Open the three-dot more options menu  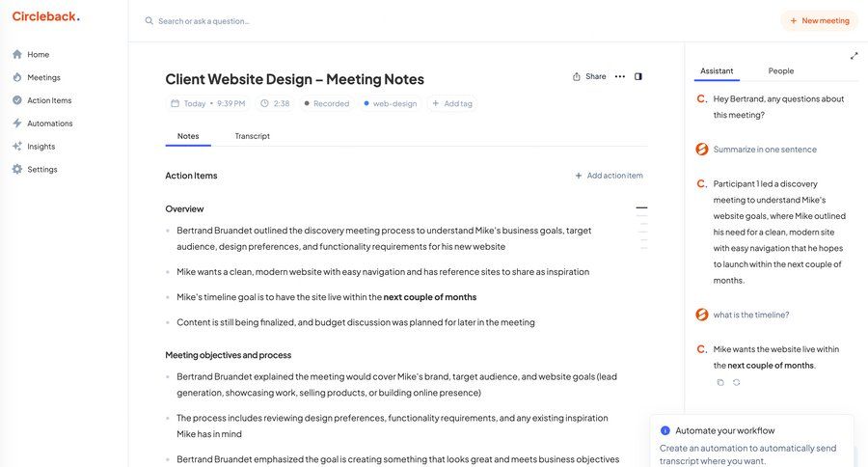pyautogui.click(x=620, y=76)
